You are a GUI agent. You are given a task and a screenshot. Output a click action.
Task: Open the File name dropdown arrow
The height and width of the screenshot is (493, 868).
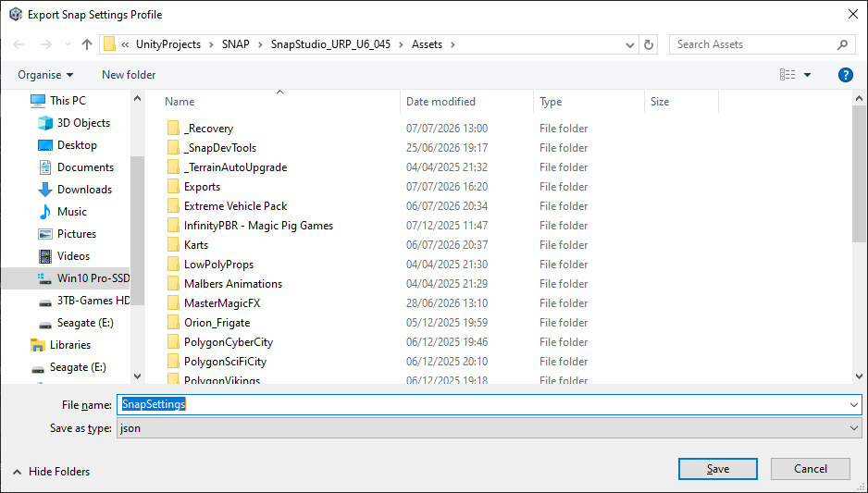[x=853, y=405]
